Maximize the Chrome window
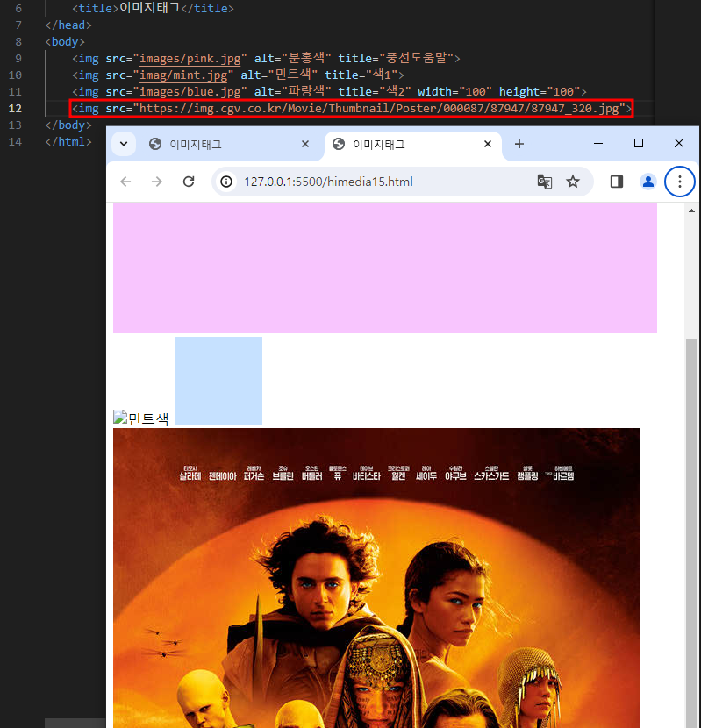 [639, 144]
